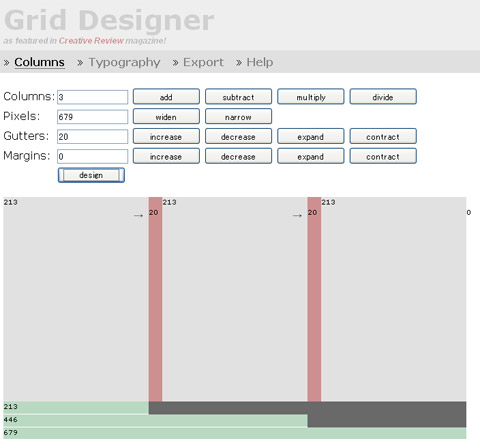Click the add columns button
The height and width of the screenshot is (439, 480).
pyautogui.click(x=166, y=97)
